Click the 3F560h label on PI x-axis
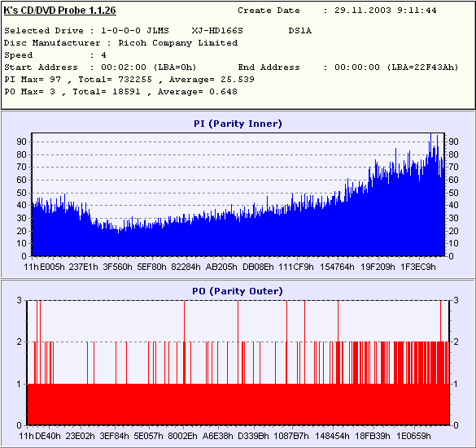The height and width of the screenshot is (448, 476). pos(118,267)
